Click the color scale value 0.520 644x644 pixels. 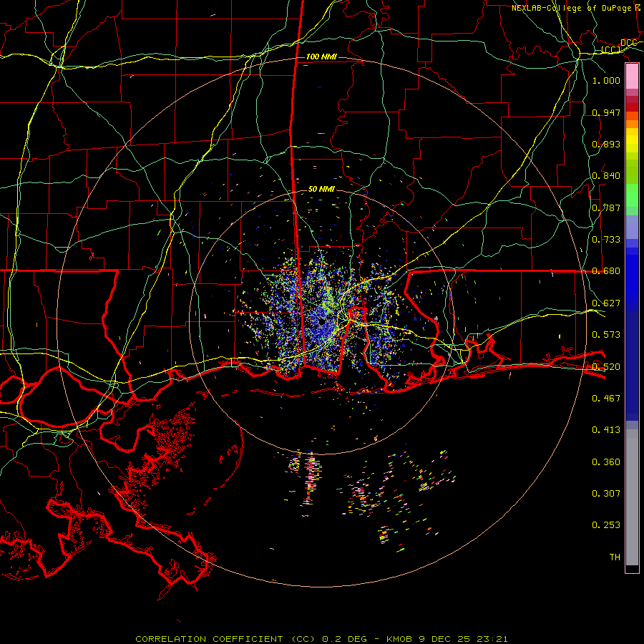click(606, 366)
